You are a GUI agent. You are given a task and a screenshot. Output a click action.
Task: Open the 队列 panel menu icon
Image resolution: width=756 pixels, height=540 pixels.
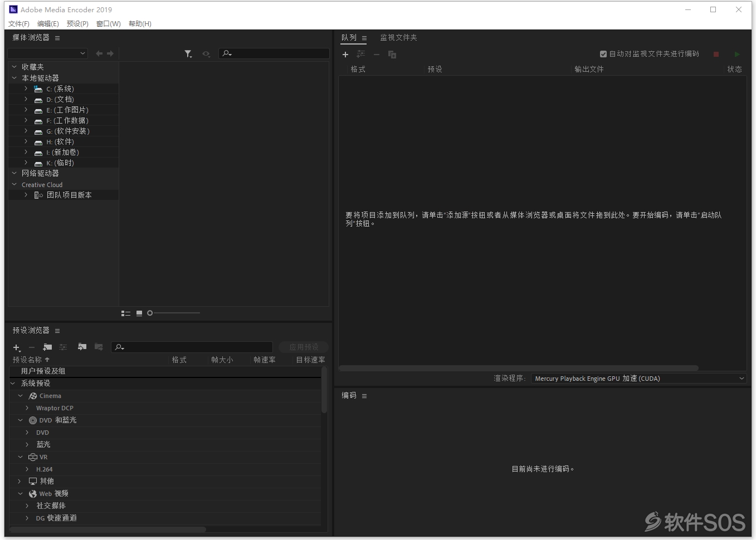pyautogui.click(x=364, y=38)
